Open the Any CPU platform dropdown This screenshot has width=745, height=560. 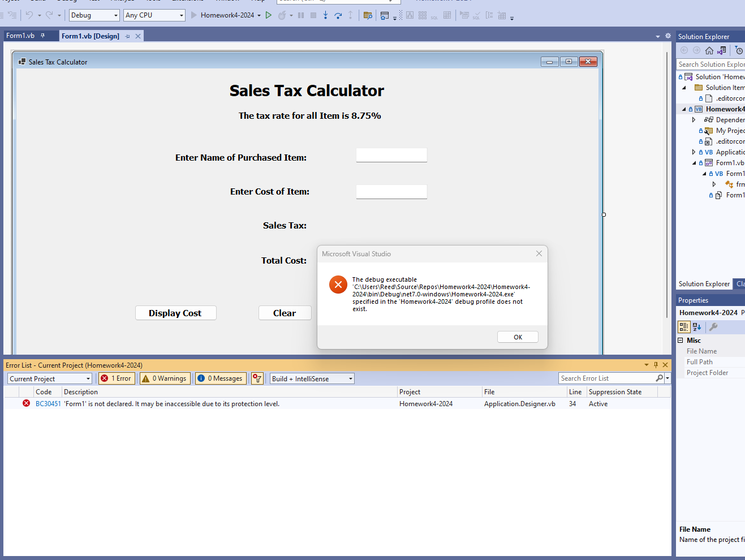(155, 15)
